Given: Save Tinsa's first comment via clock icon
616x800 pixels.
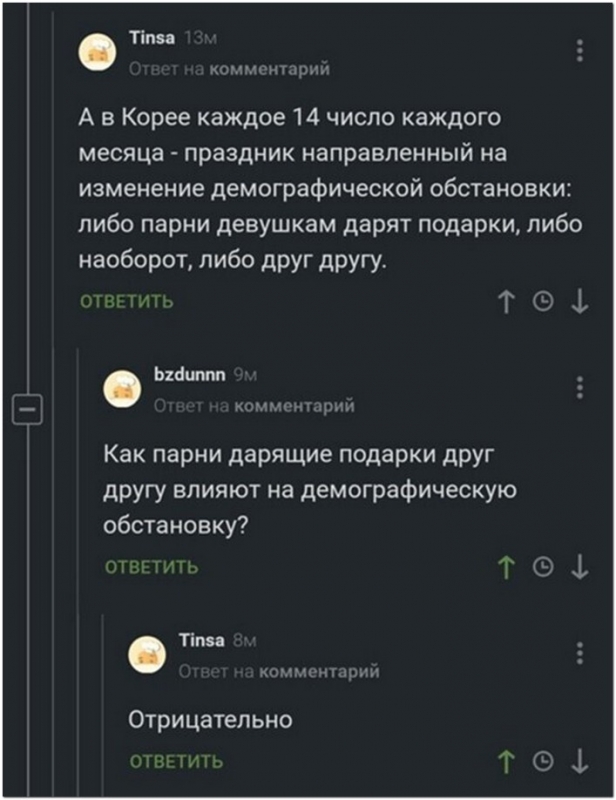Looking at the screenshot, I should coord(546,302).
